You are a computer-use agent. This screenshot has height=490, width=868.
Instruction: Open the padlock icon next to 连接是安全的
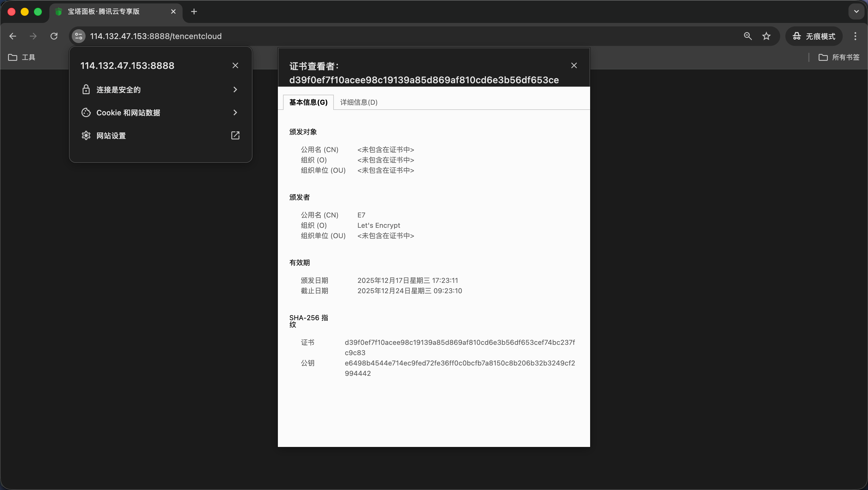pos(86,89)
